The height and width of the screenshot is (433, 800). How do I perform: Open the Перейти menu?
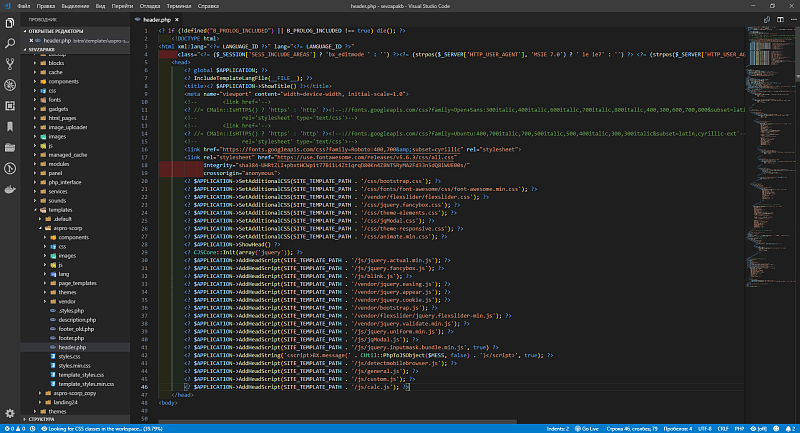click(122, 6)
